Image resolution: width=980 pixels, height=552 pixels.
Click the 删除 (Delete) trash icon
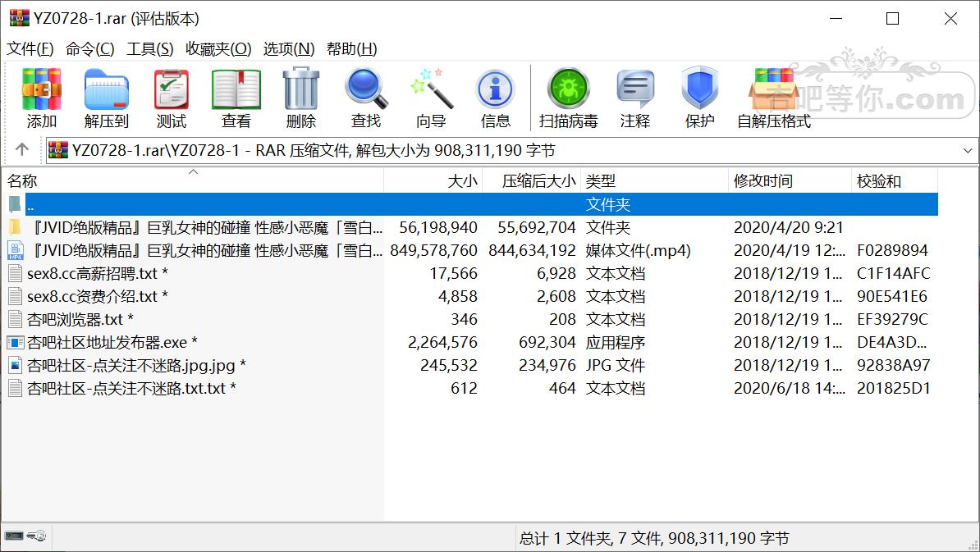[301, 89]
